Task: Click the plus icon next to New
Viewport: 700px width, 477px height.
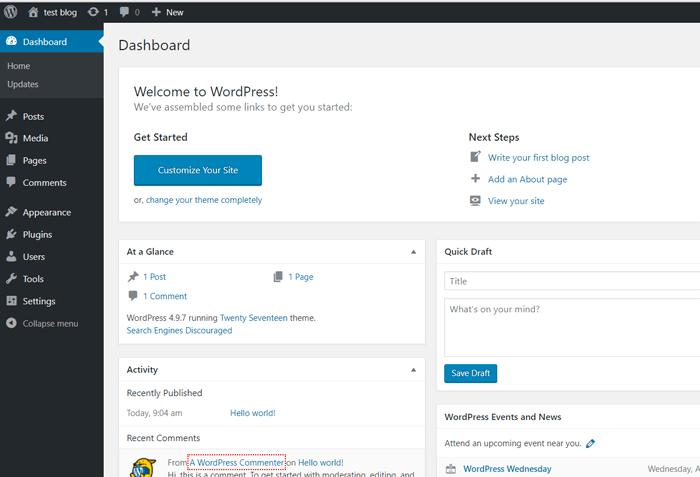Action: pos(156,12)
